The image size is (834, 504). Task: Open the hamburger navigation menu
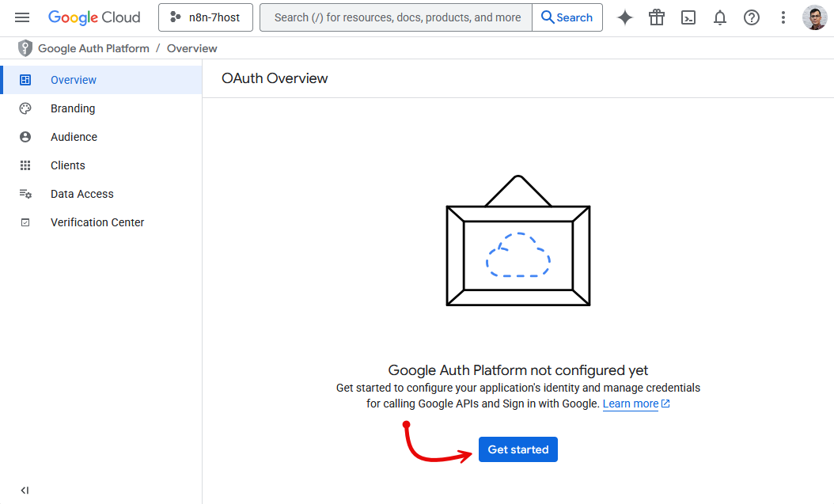pos(22,17)
